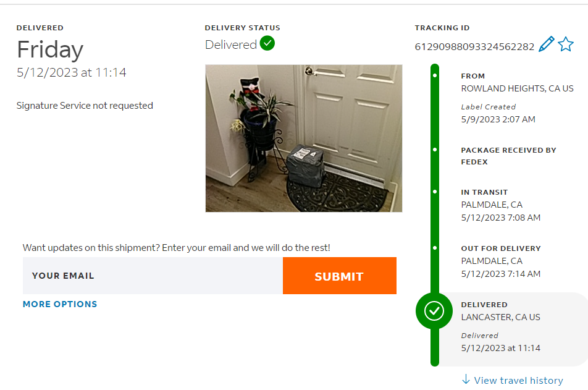Open the delivery photo of the doorstep

click(303, 138)
